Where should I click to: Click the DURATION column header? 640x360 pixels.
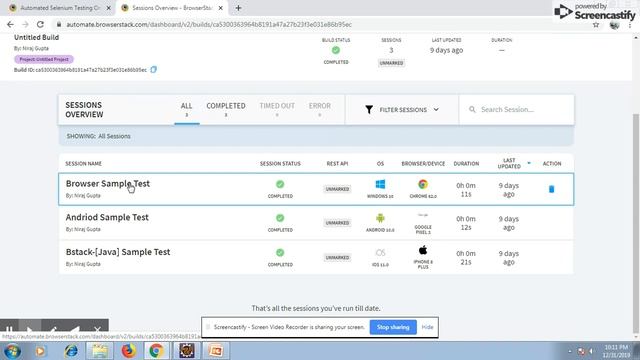pos(466,163)
